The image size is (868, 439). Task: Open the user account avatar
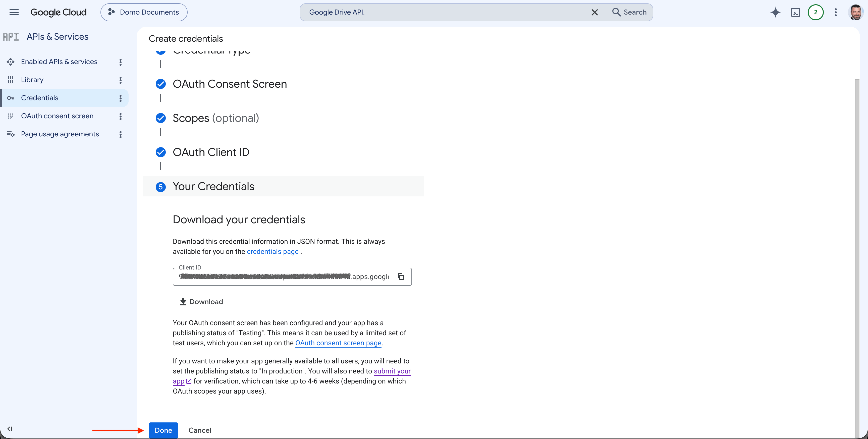pyautogui.click(x=855, y=13)
